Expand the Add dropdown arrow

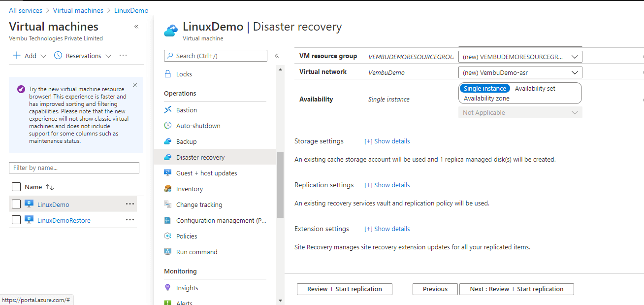coord(43,56)
